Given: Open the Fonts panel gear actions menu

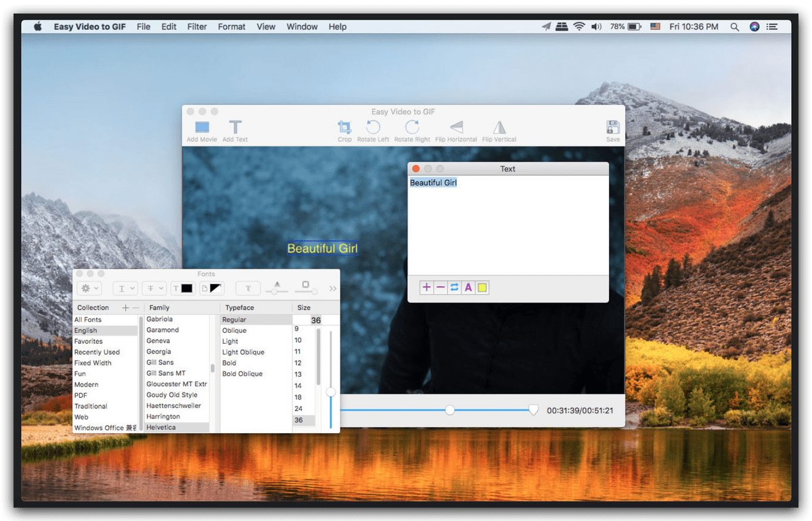Looking at the screenshot, I should 89,288.
